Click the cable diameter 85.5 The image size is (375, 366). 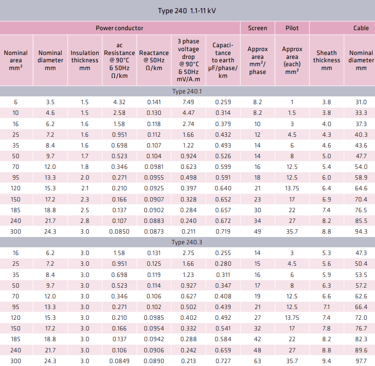361,221
